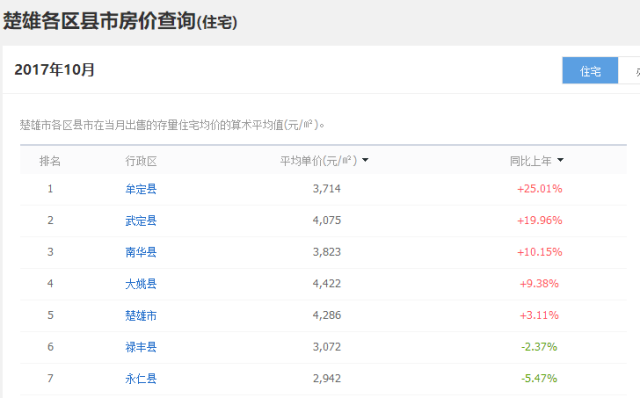Click price value 2,942

[327, 378]
